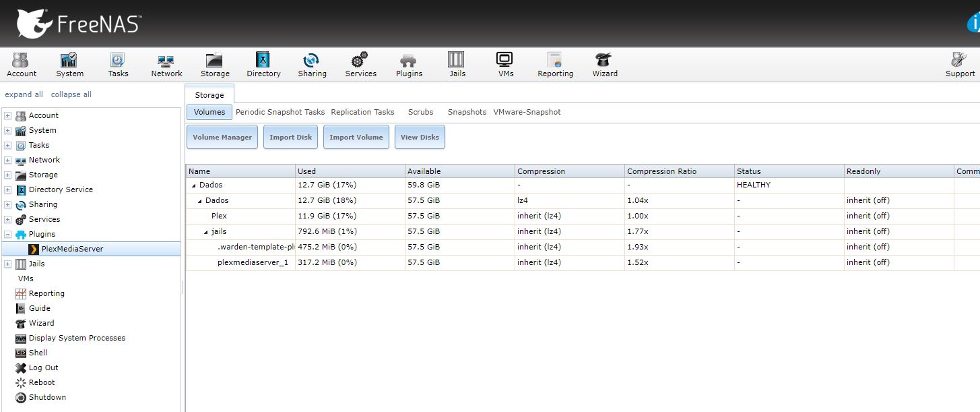Open the Tasks toolbar icon
980x412 pixels.
[118, 65]
